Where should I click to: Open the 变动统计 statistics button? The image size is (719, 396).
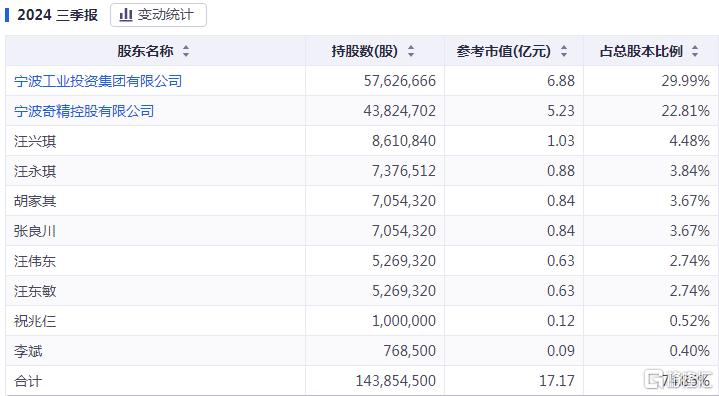tap(158, 15)
